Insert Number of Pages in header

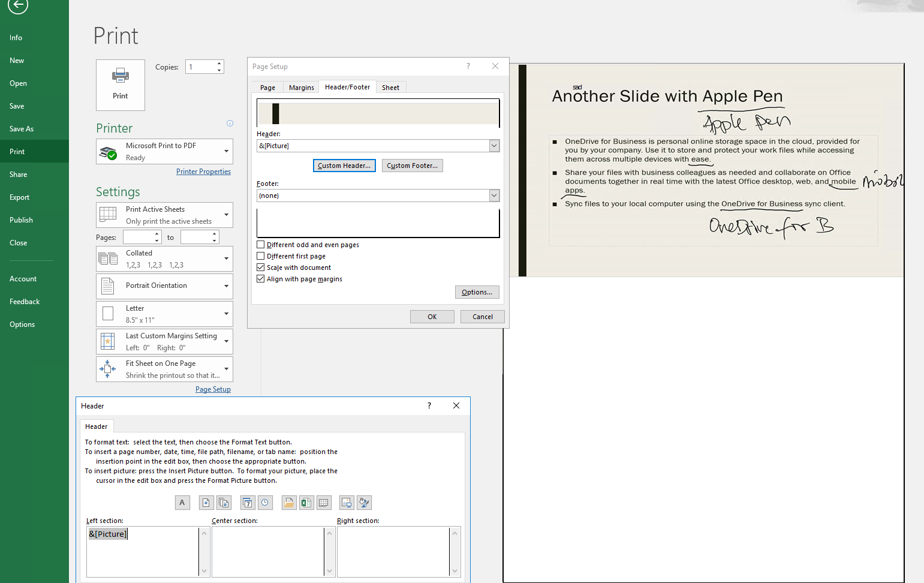point(224,503)
